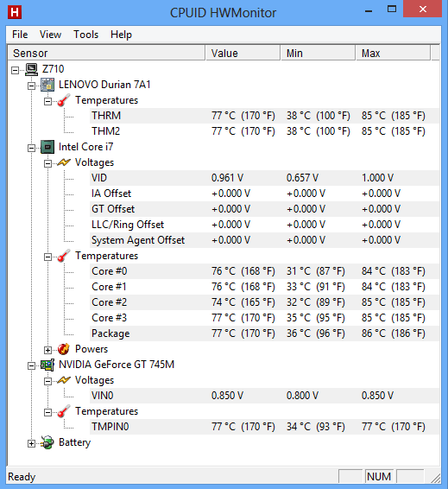Click the Intel Voltages lightning icon
This screenshot has width=448, height=489.
[64, 162]
